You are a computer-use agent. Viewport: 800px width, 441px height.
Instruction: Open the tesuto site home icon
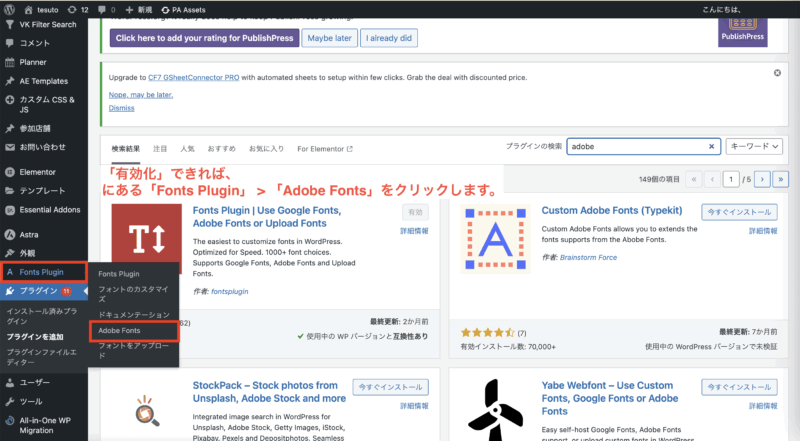click(x=29, y=10)
